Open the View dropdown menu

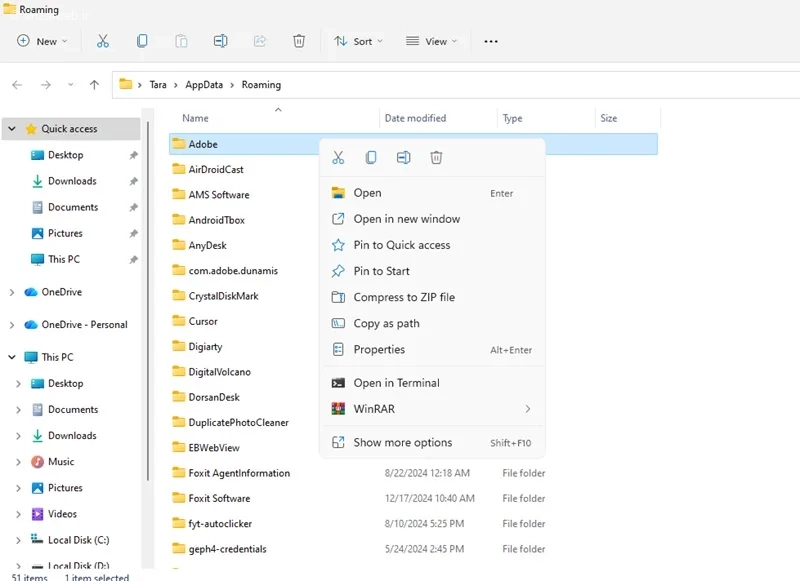pos(431,41)
